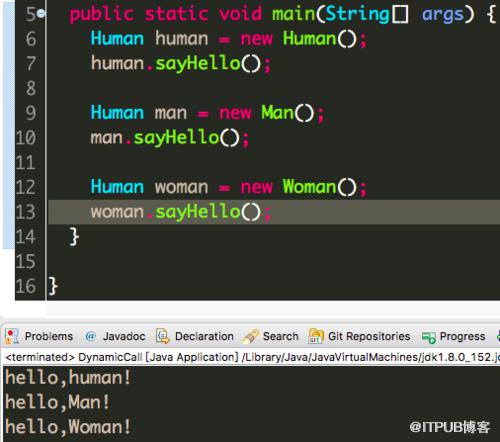
Task: Click the Javadoc @ icon
Action: (x=90, y=336)
